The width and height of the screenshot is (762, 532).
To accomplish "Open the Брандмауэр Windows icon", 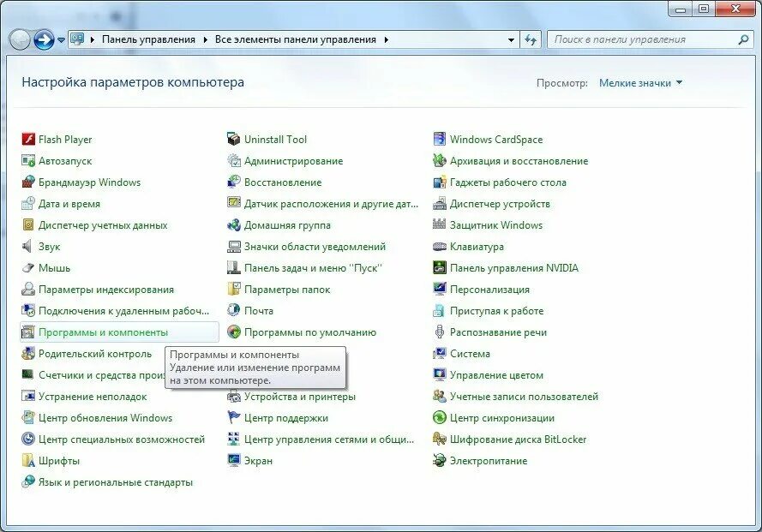I will click(x=28, y=182).
